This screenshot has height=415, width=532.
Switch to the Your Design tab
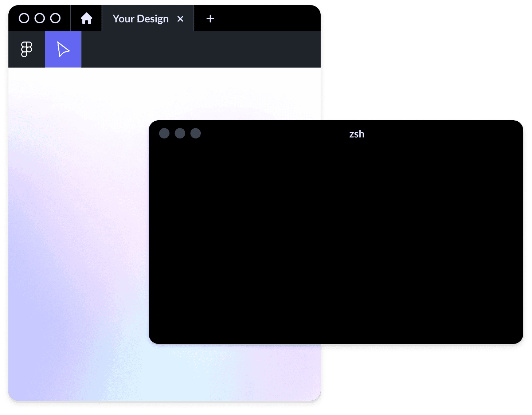[x=140, y=19]
